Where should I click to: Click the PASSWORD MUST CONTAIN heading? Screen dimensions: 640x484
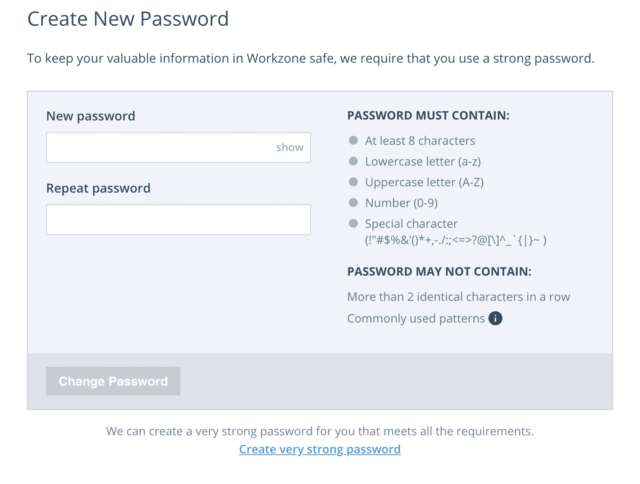pyautogui.click(x=429, y=115)
